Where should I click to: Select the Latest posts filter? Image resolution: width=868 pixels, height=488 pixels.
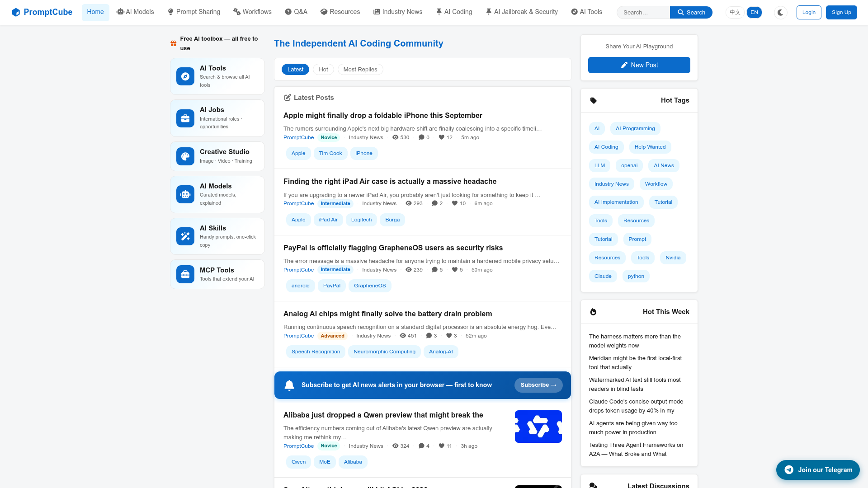pyautogui.click(x=295, y=70)
